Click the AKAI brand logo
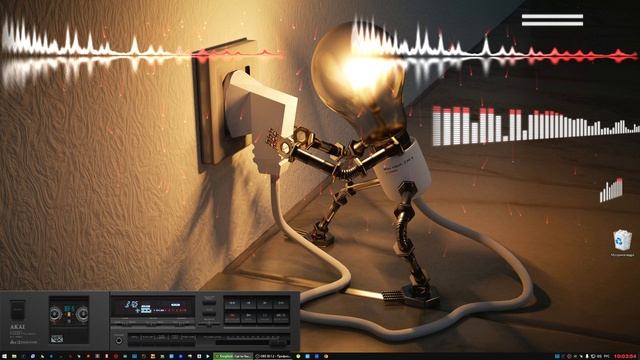The image size is (640, 360). click(x=17, y=327)
